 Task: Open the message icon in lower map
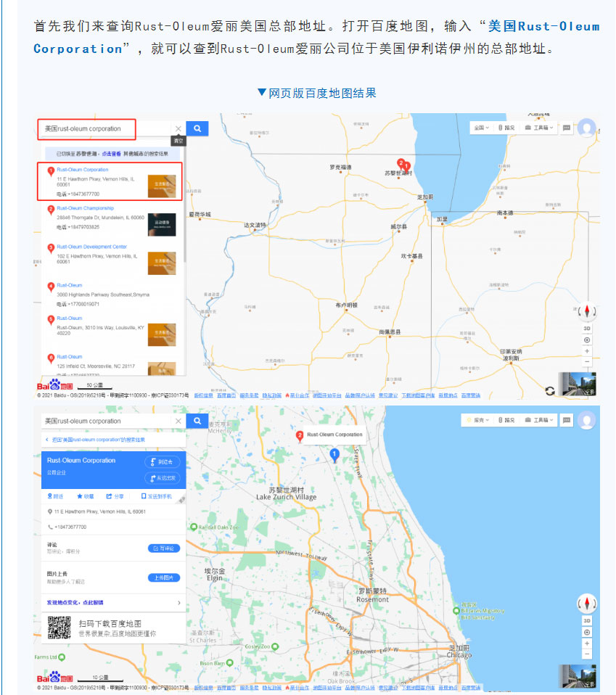pos(567,420)
